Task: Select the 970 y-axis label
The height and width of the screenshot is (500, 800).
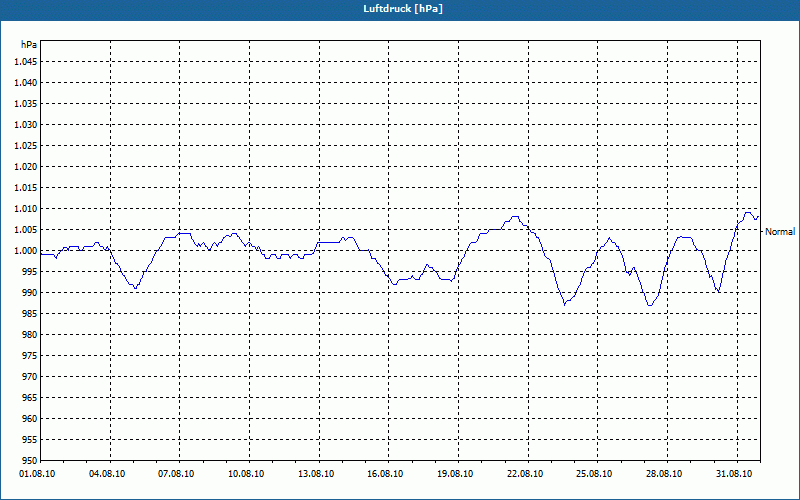Action: point(30,377)
